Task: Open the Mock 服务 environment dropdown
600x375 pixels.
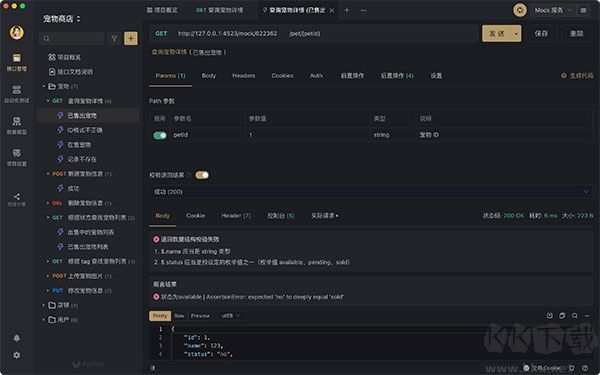Action: pos(553,10)
